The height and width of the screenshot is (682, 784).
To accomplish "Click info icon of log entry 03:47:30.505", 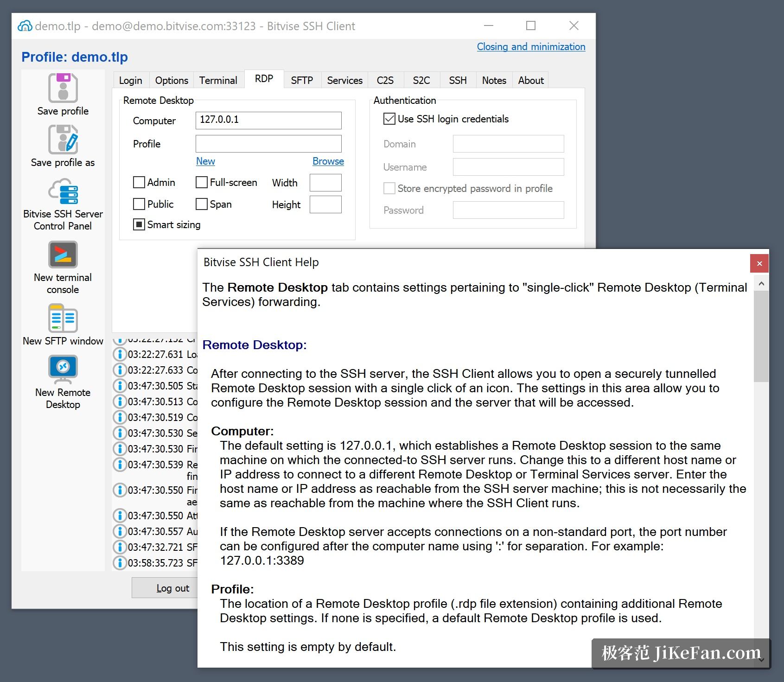I will coord(120,386).
